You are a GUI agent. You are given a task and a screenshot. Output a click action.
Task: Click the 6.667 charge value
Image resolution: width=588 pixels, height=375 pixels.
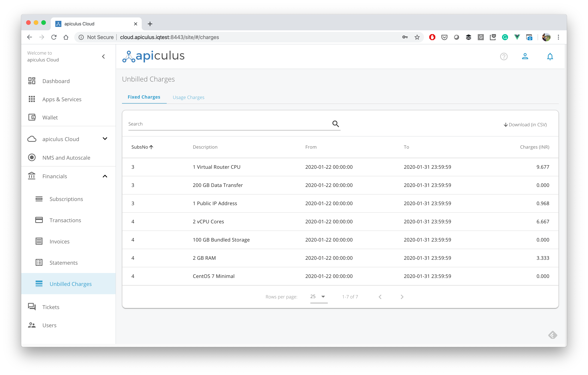click(543, 221)
